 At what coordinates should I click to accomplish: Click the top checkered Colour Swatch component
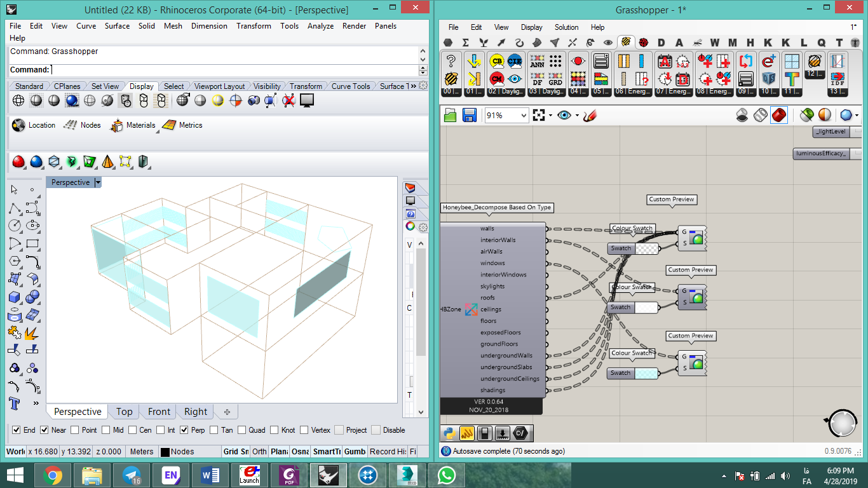(634, 248)
